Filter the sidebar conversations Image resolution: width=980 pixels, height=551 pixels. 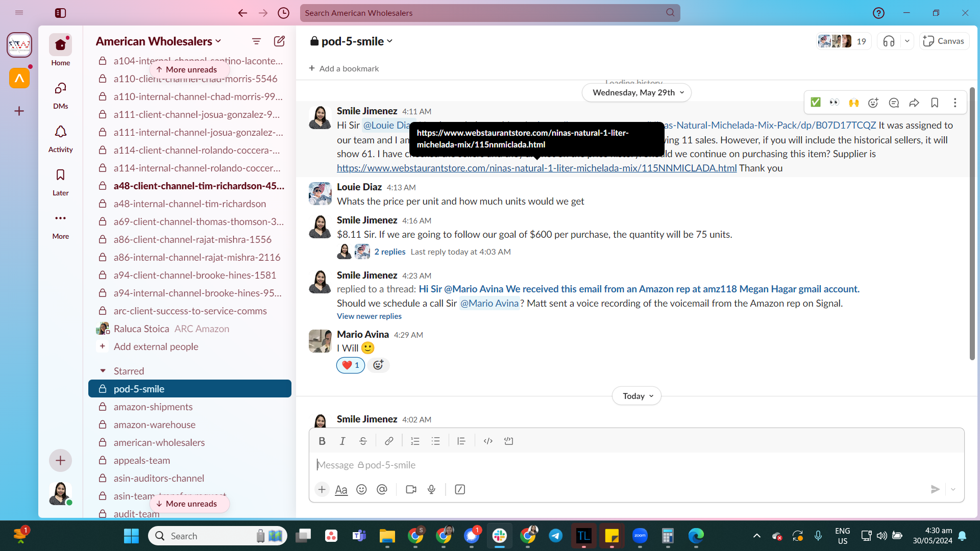click(x=256, y=41)
